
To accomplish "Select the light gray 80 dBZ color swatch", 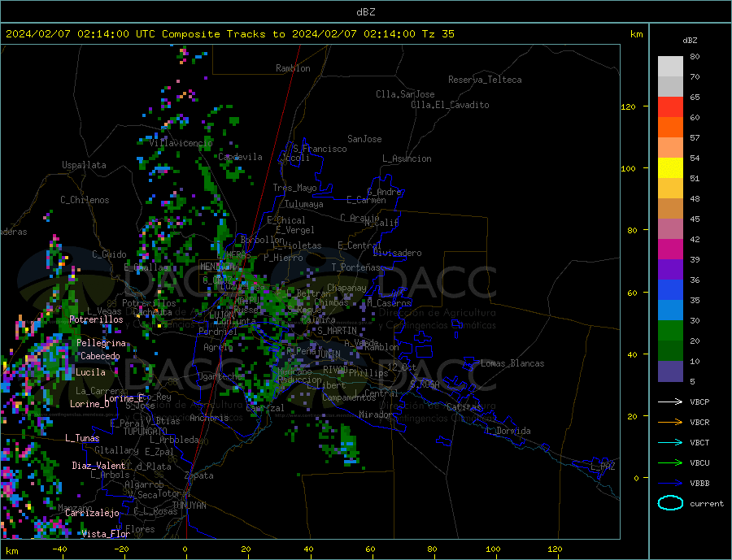I will (x=670, y=67).
